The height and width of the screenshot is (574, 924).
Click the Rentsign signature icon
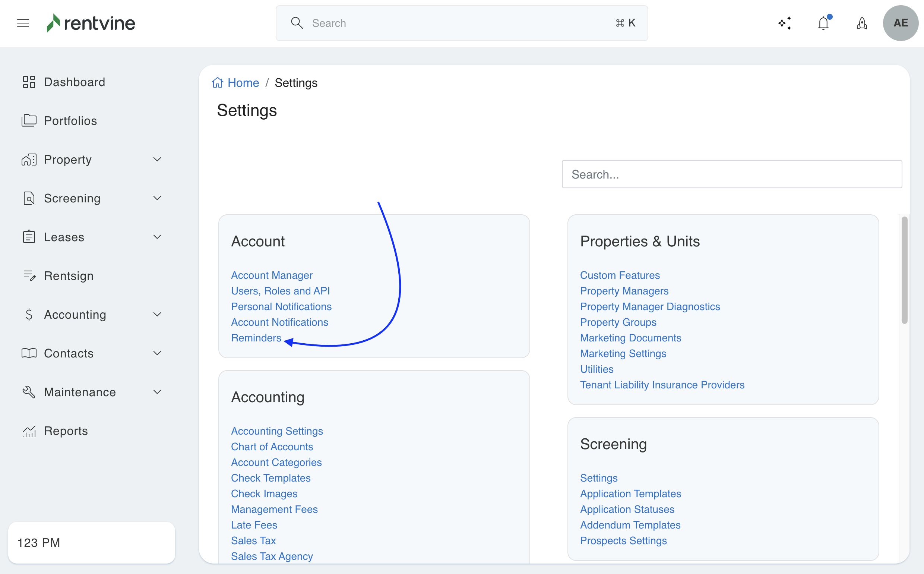coord(29,275)
